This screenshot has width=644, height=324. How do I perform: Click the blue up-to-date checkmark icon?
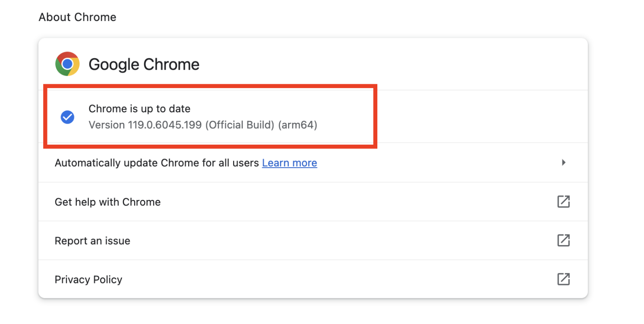pyautogui.click(x=68, y=117)
